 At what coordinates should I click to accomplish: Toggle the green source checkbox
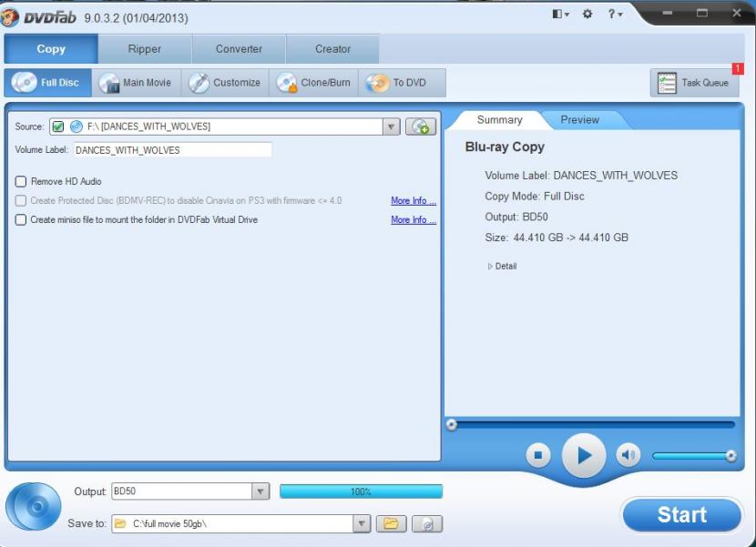58,127
